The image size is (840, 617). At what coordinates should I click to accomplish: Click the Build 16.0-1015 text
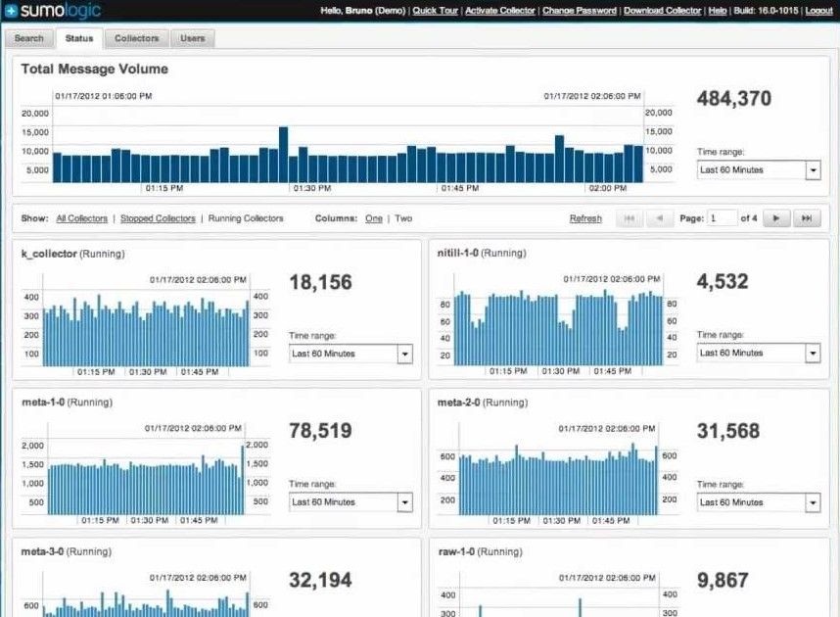click(x=766, y=10)
